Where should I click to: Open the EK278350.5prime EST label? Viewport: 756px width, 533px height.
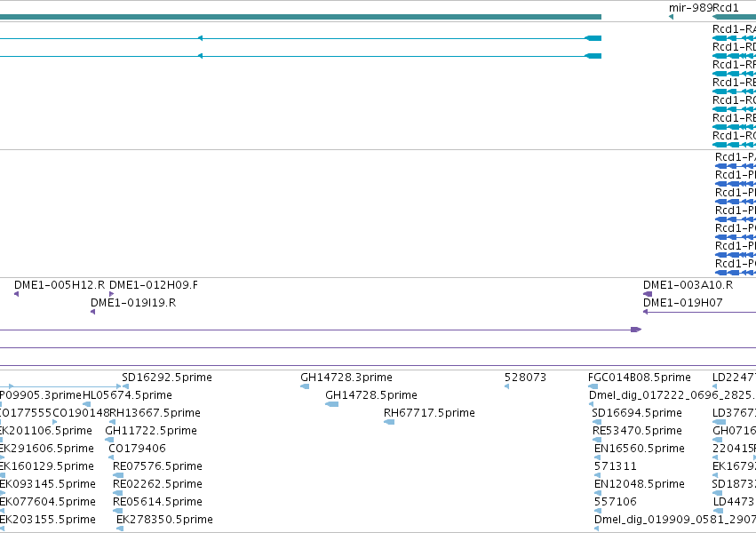point(164,520)
